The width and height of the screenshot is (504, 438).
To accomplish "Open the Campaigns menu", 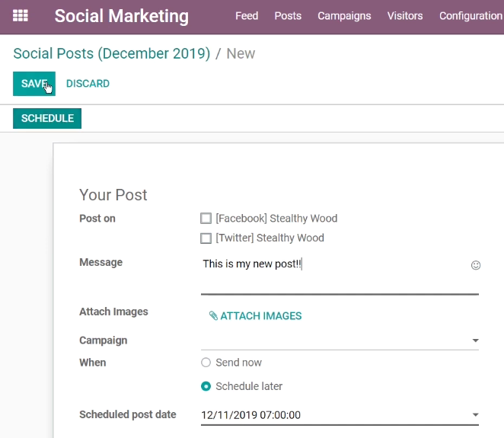I will 344,16.
